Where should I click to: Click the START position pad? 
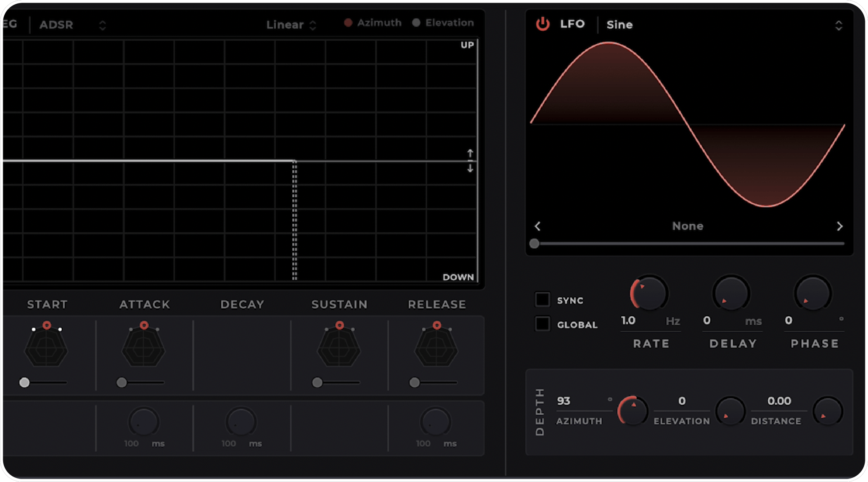click(46, 347)
